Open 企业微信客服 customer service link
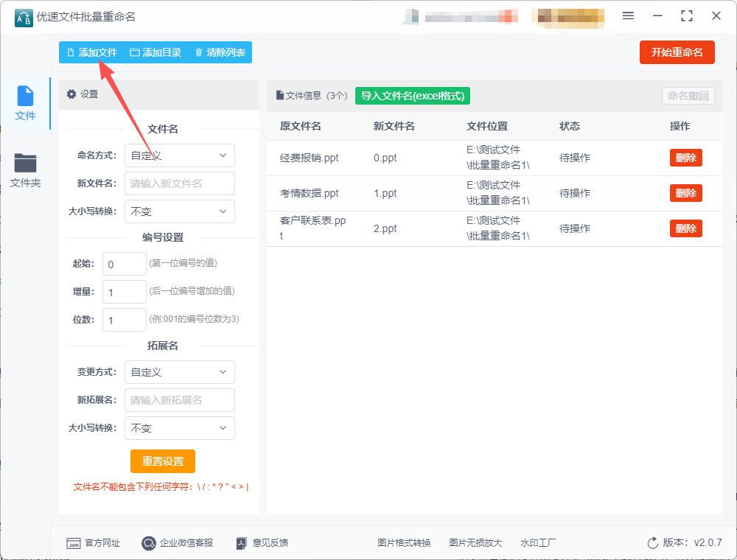The height and width of the screenshot is (560, 737). tap(177, 543)
